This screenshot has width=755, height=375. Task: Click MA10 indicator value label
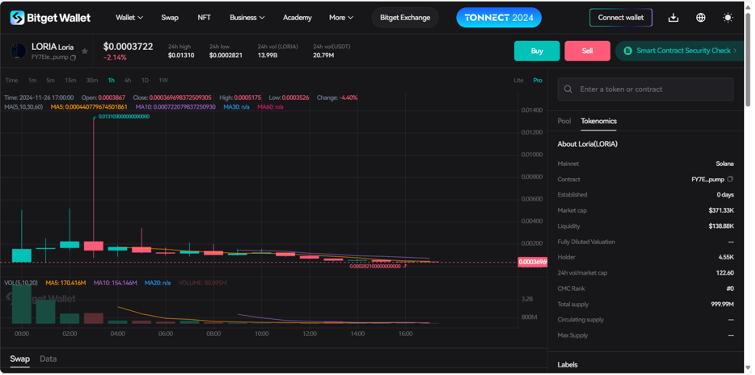pyautogui.click(x=176, y=107)
